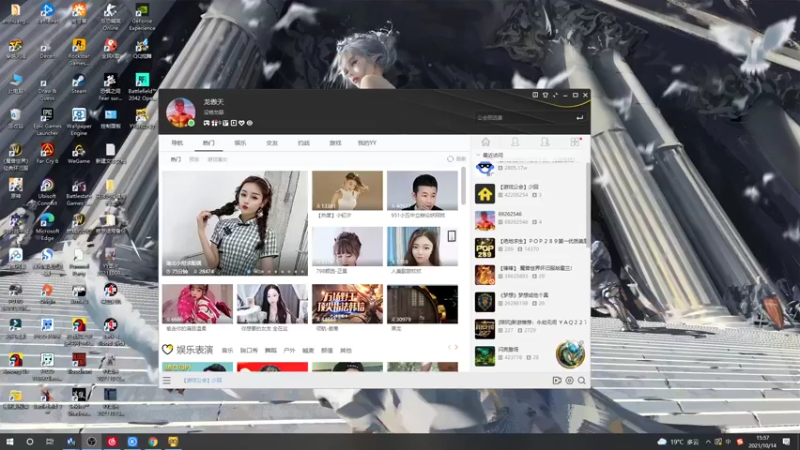Open the large featured stream of girl with braids
The width and height of the screenshot is (800, 450).
[235, 223]
